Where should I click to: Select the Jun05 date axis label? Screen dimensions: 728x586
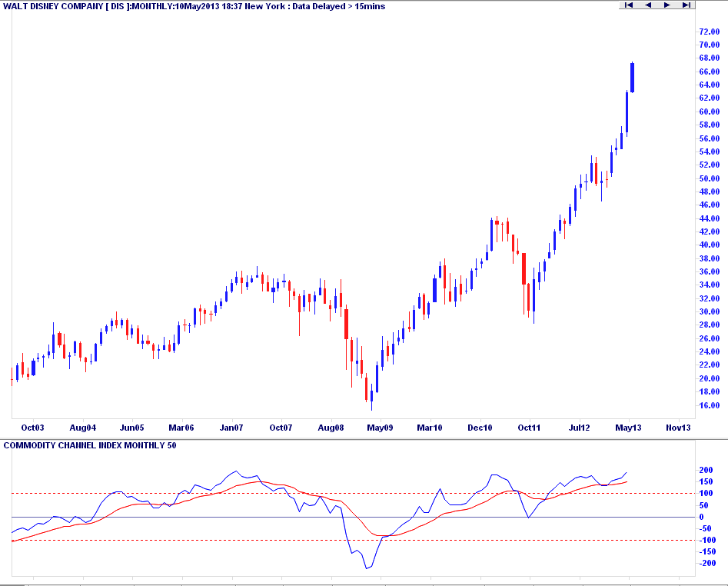click(132, 428)
